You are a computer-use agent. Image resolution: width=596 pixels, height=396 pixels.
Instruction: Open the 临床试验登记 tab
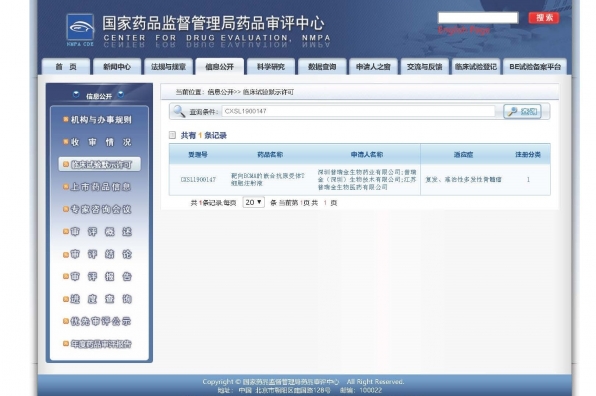[x=476, y=67]
